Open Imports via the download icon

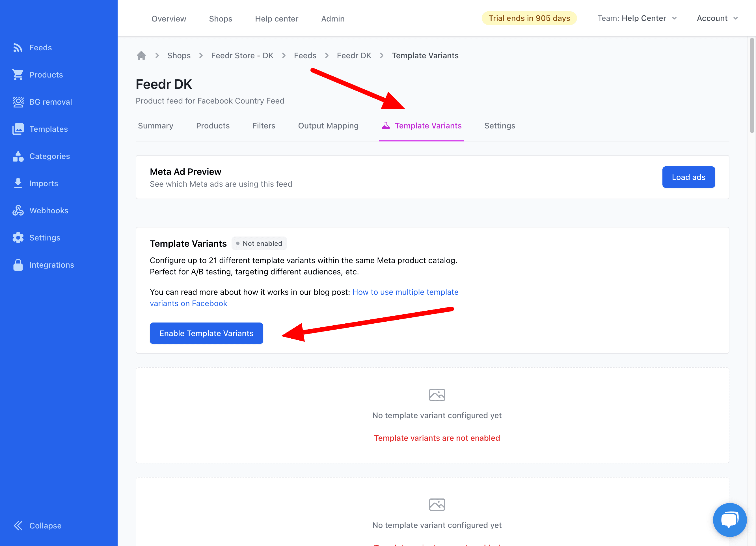(18, 183)
